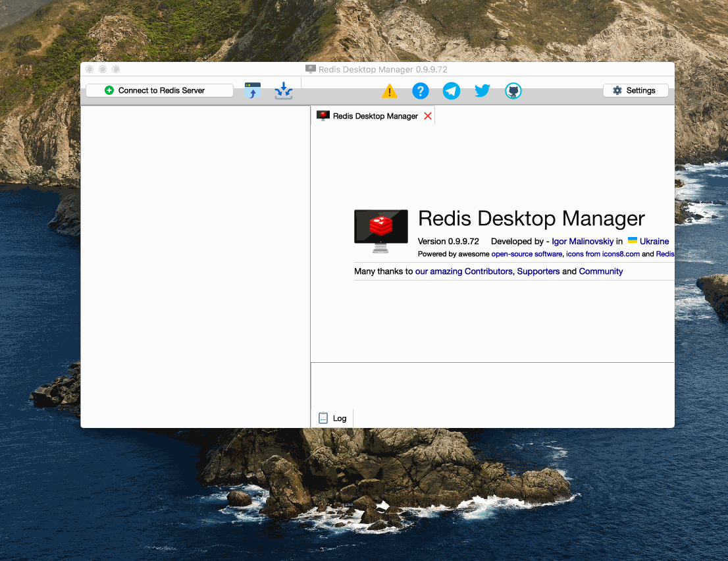
Task: Open the yellow warning report icon
Action: pyautogui.click(x=390, y=91)
